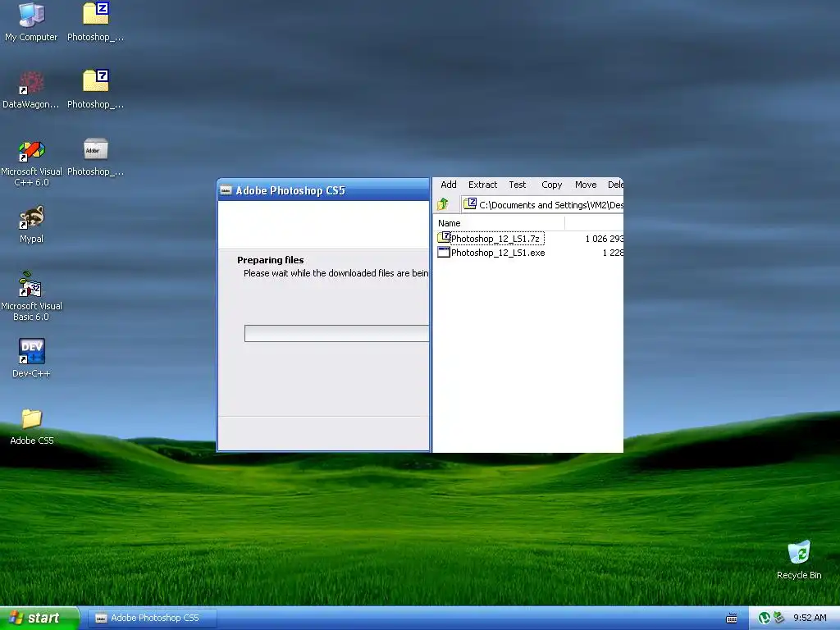Click the Please wait message text
The image size is (840, 630).
336,273
